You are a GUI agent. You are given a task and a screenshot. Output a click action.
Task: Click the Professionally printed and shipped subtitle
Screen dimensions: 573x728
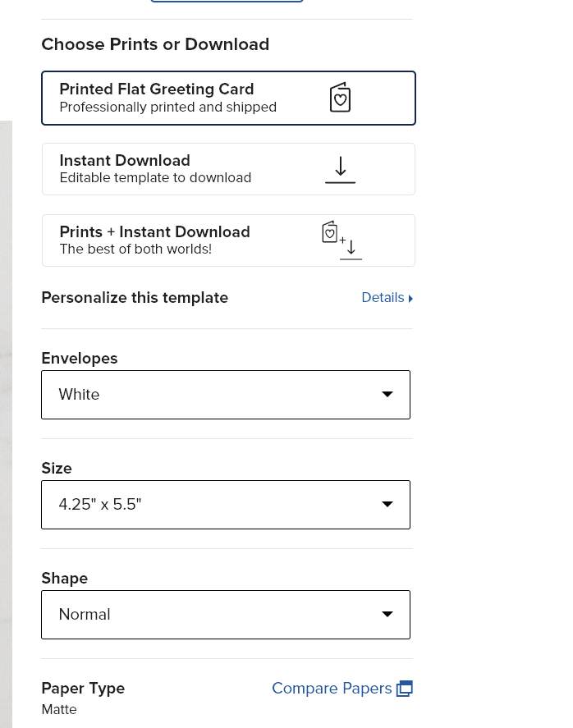[168, 108]
